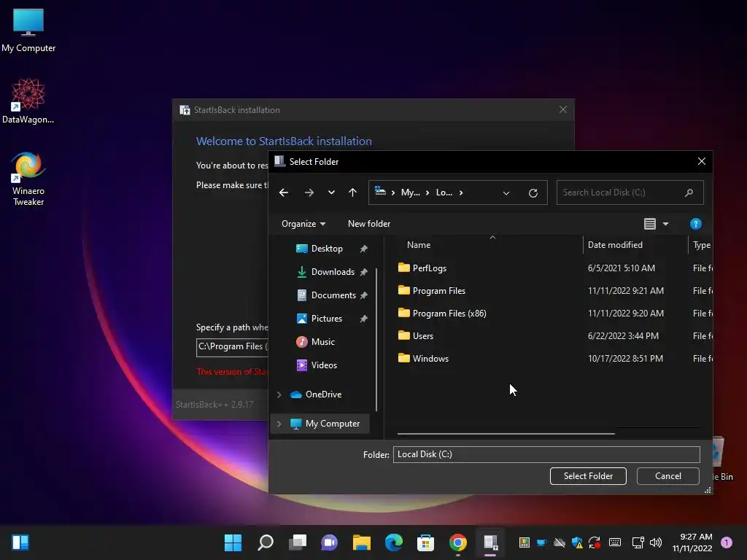Viewport: 747px width, 560px height.
Task: Click the forward navigation arrow
Action: (309, 192)
